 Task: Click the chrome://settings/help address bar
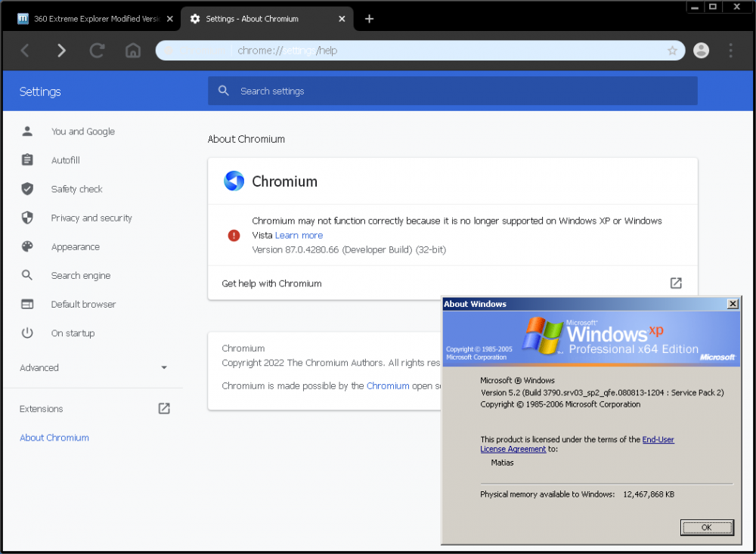[x=416, y=51]
